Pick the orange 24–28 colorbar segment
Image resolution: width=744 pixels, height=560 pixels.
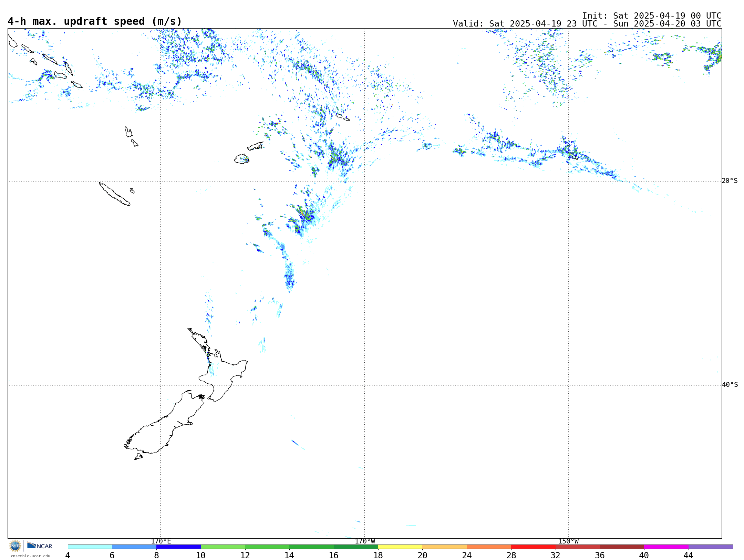coord(489,547)
